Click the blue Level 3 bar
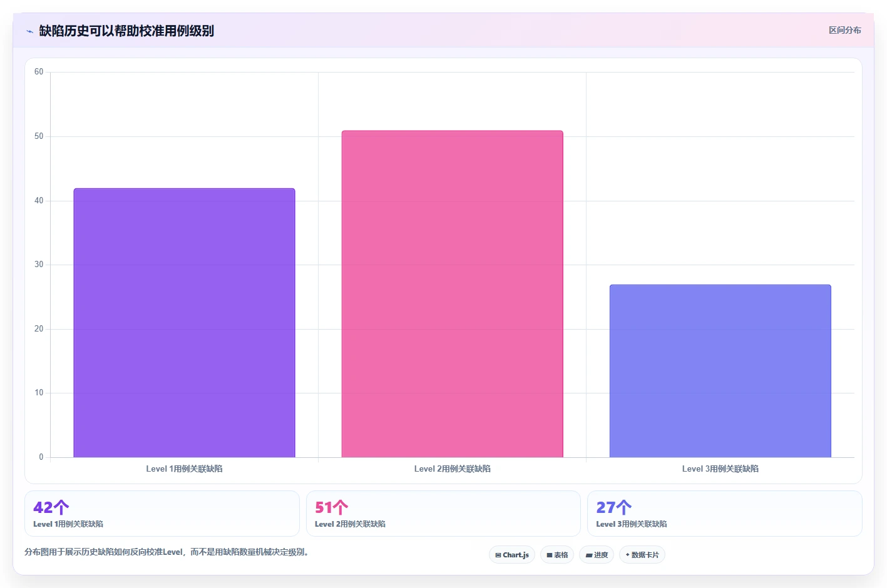Image resolution: width=887 pixels, height=588 pixels. [x=720, y=371]
